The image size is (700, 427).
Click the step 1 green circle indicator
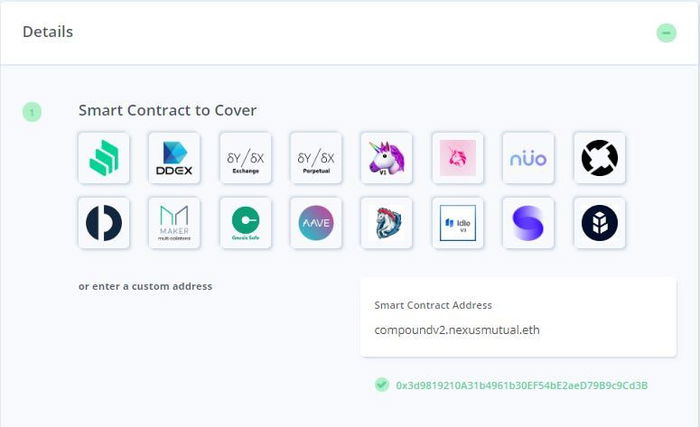(32, 112)
